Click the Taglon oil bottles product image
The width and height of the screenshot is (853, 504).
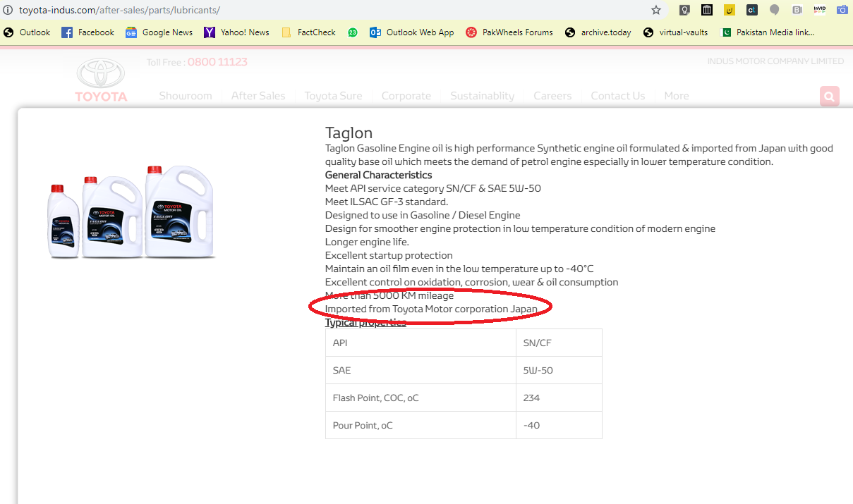pos(131,212)
